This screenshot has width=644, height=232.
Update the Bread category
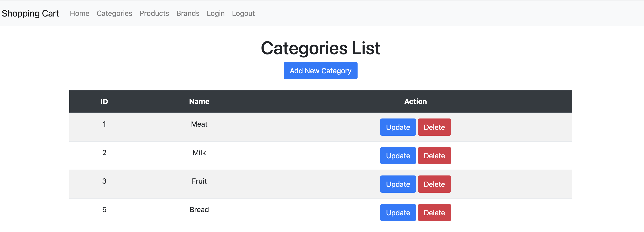tap(397, 213)
